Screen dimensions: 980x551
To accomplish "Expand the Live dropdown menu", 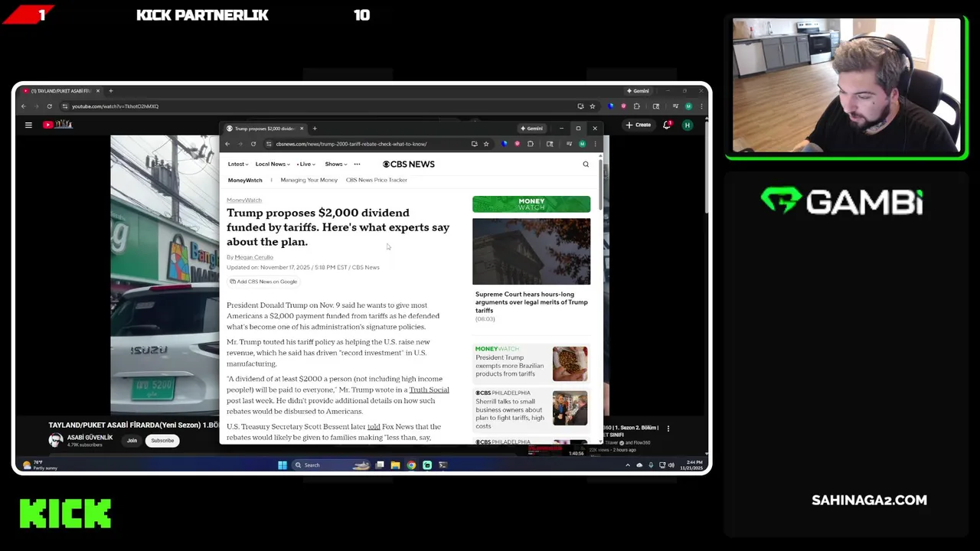I will (306, 164).
